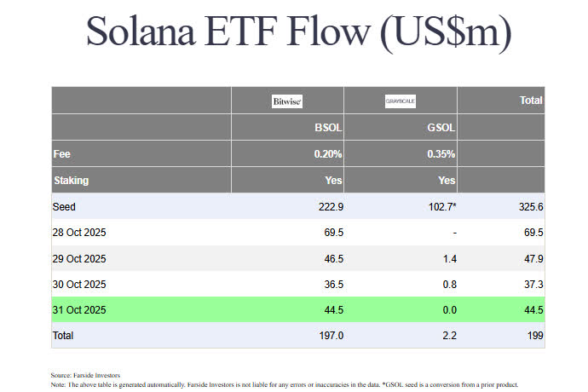Select the 0.20% Bitwise fee cell

click(327, 154)
